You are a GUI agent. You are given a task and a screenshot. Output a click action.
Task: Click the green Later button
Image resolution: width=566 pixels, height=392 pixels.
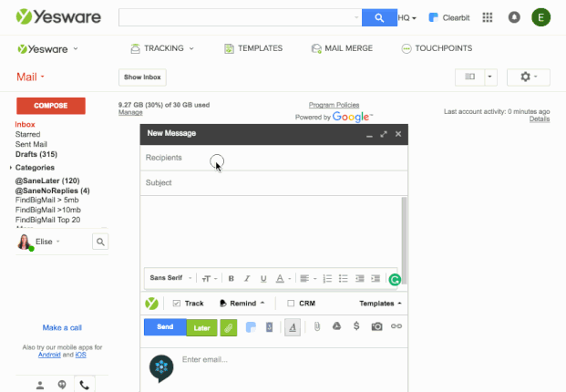pyautogui.click(x=201, y=328)
